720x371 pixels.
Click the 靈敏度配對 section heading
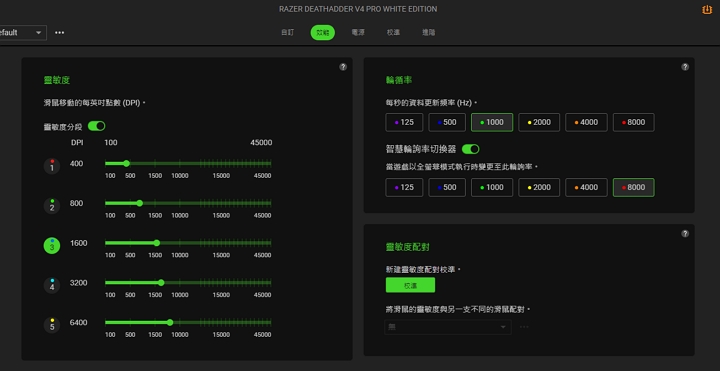(x=407, y=247)
